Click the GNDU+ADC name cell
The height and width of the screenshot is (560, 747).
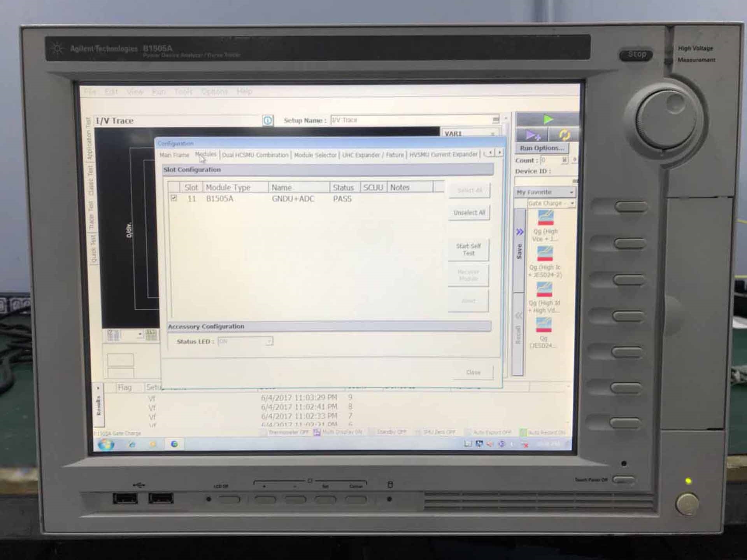[293, 199]
